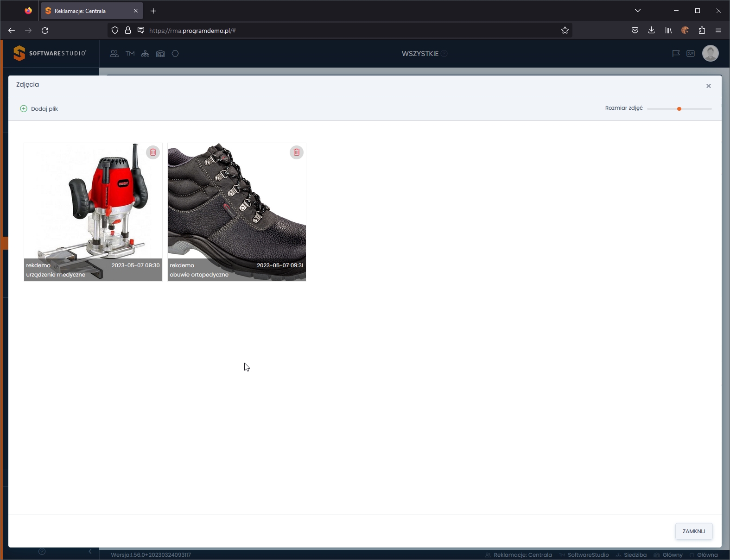The image size is (730, 560).
Task: Save page to Pocket
Action: [635, 31]
